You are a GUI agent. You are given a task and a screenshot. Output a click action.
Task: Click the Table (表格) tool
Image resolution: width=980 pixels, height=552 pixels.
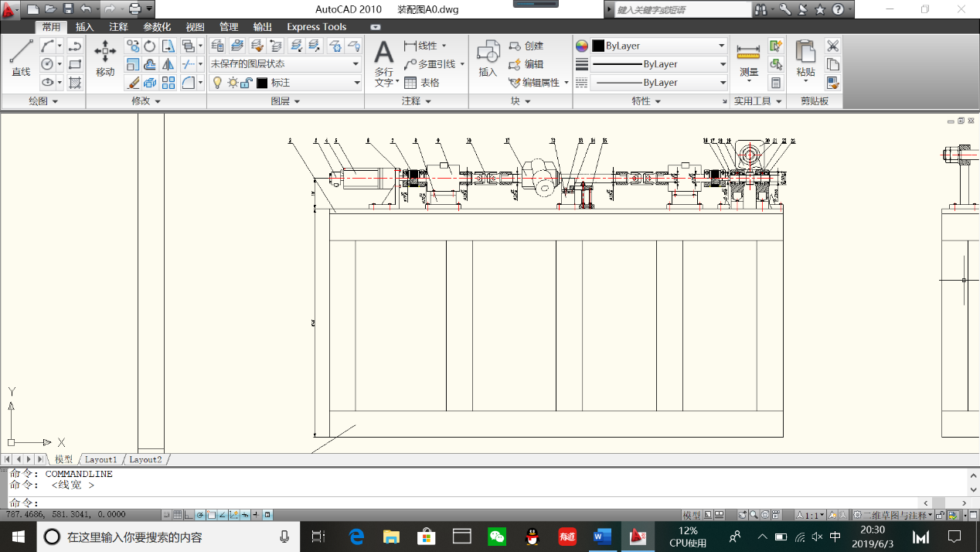click(x=422, y=83)
